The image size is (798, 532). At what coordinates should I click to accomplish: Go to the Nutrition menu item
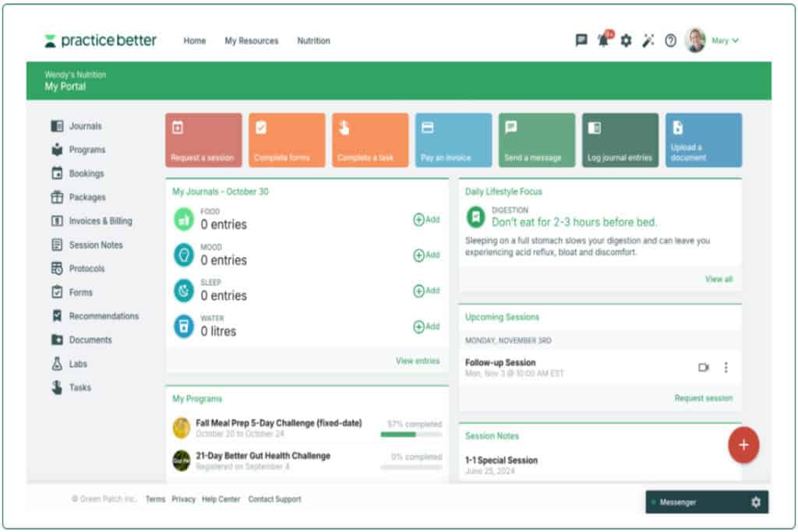(x=313, y=41)
